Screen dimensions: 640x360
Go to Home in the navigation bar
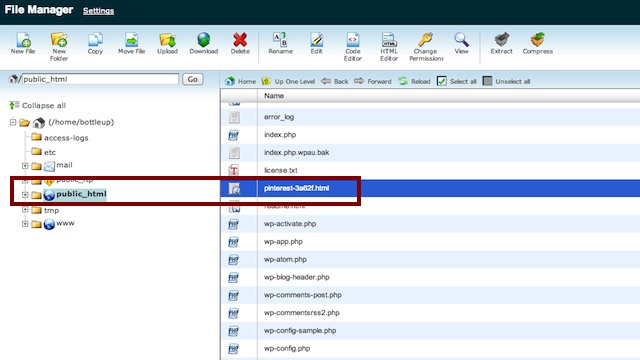tap(240, 81)
